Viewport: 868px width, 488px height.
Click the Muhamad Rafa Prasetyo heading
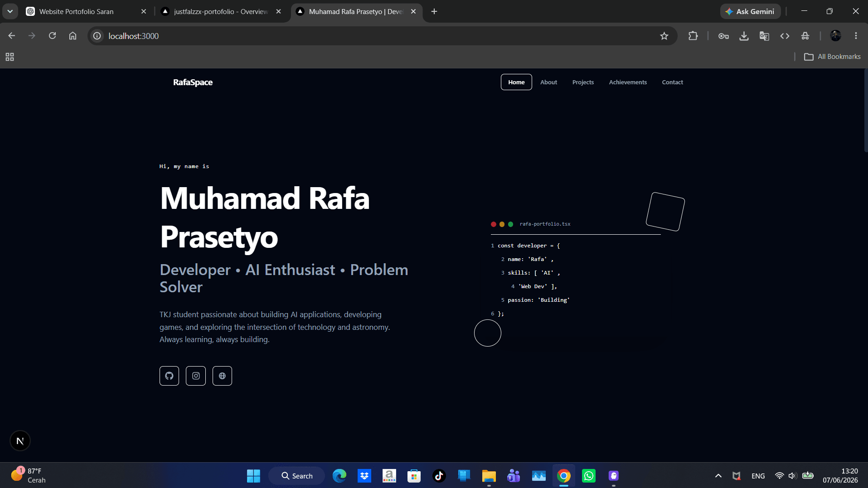point(265,217)
